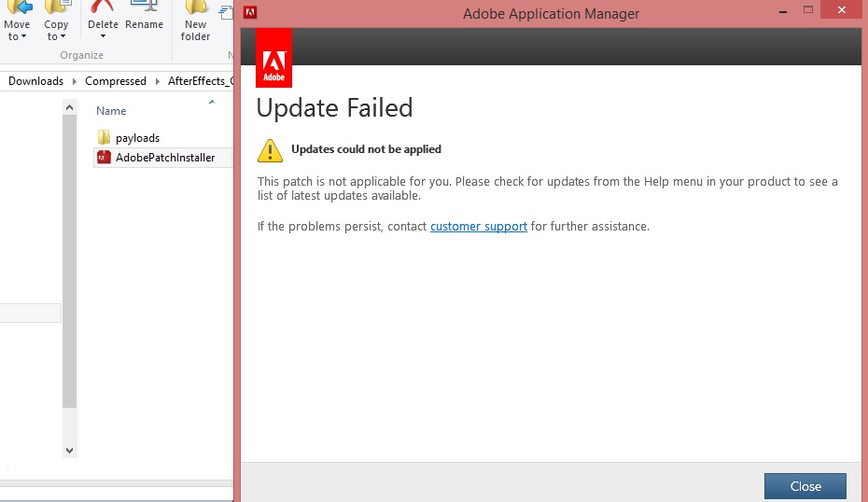Open the Copy to dropdown in Explorer ribbon
The width and height of the screenshot is (868, 502).
click(x=56, y=31)
